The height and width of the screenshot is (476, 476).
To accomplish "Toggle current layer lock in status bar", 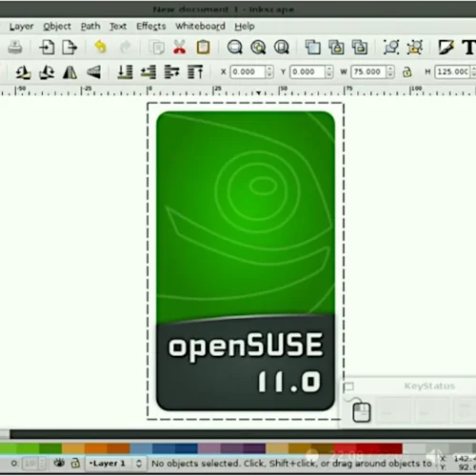I will tap(75, 464).
